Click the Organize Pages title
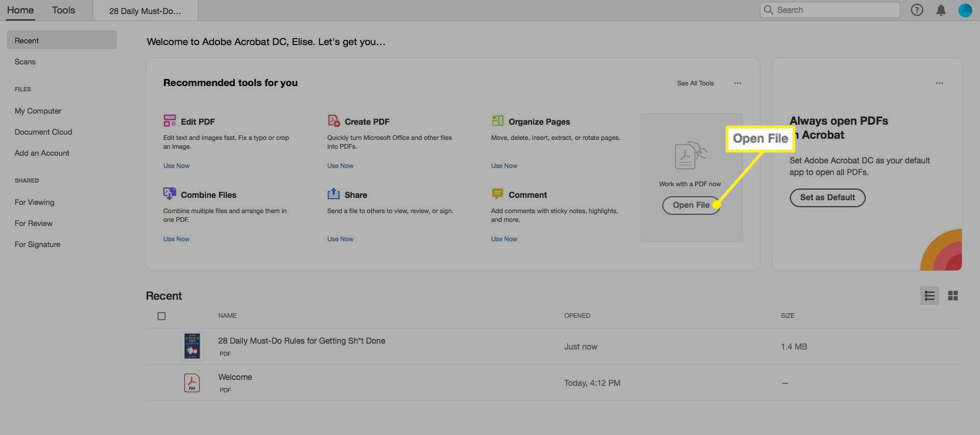 [539, 122]
